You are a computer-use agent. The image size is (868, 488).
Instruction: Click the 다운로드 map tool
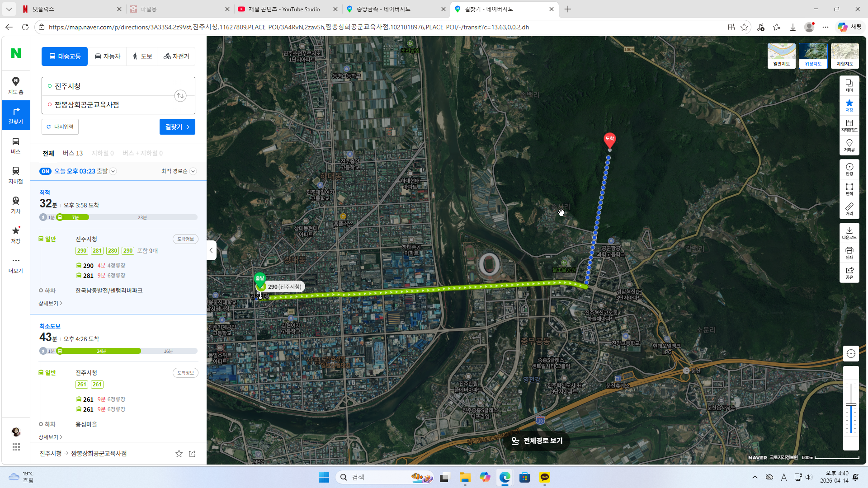(849, 233)
